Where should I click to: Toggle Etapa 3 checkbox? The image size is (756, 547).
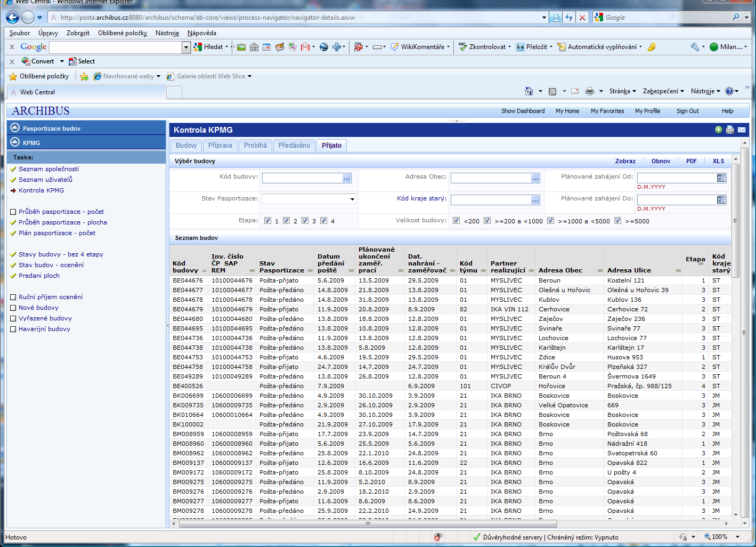click(305, 221)
